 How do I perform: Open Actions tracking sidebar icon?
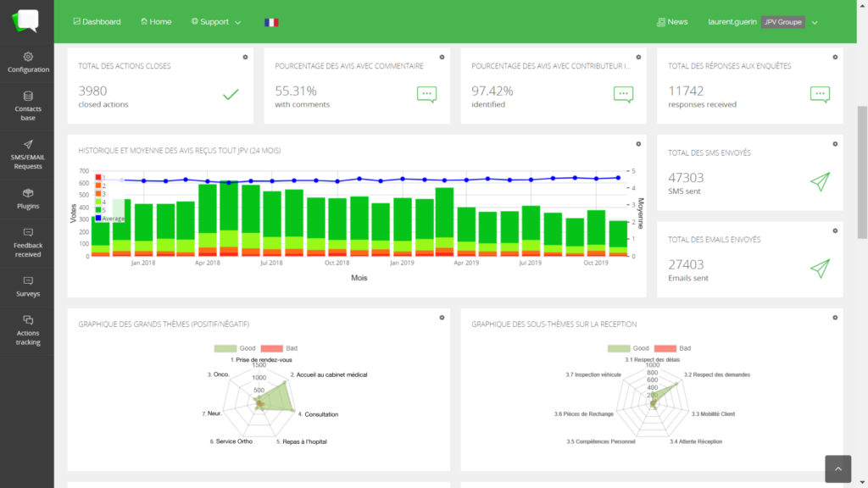28,319
